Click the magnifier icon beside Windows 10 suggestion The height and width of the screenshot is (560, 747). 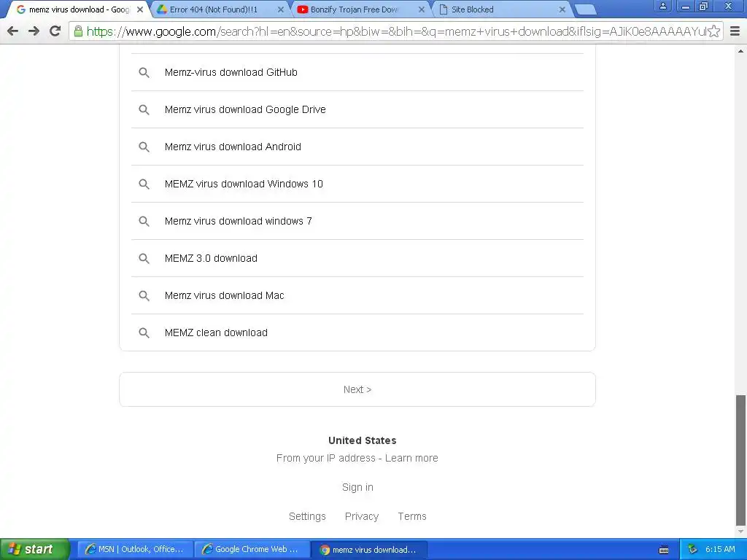pos(144,184)
